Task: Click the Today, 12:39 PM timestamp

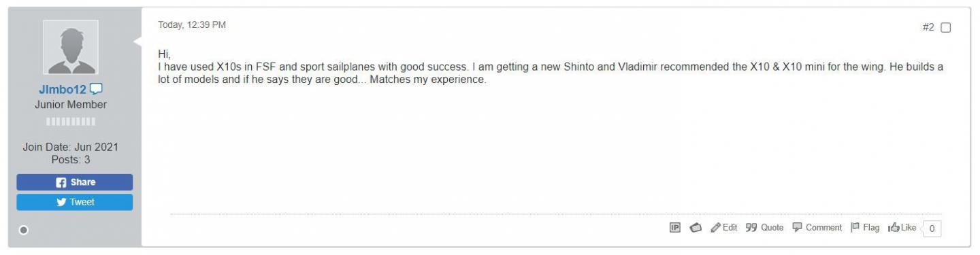Action: (x=192, y=25)
